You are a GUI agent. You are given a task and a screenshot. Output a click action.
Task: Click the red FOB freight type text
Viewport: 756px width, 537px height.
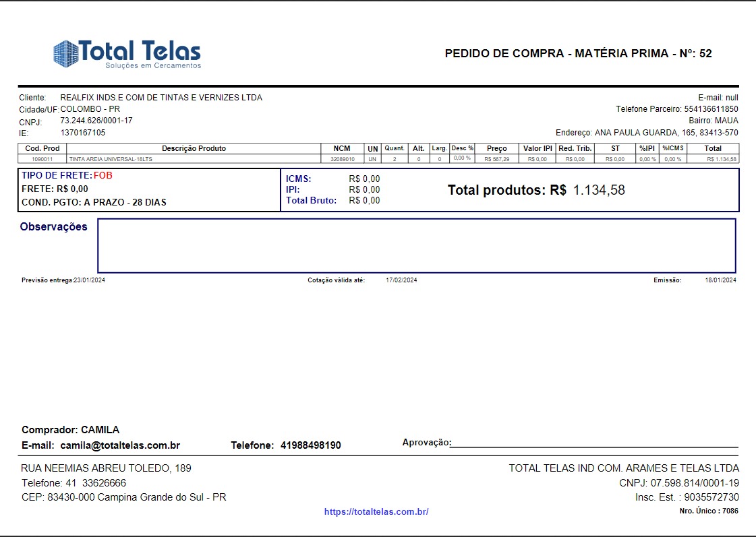[103, 175]
